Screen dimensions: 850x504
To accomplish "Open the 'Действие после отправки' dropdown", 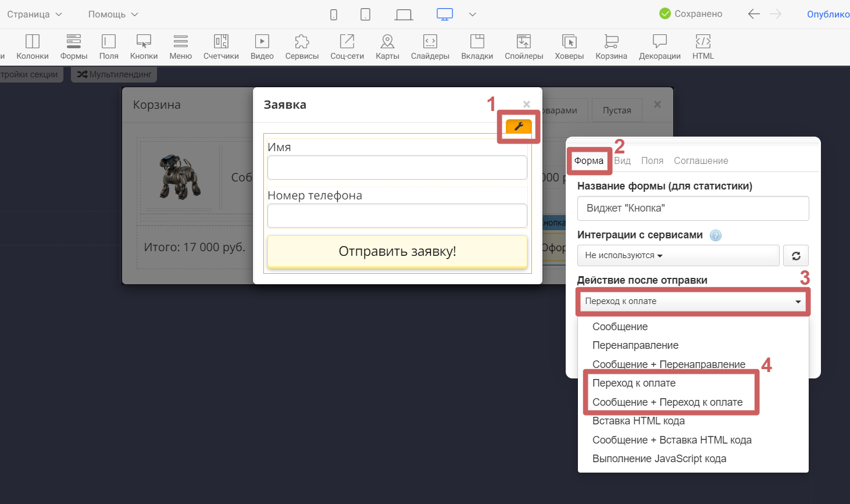I will (x=692, y=302).
